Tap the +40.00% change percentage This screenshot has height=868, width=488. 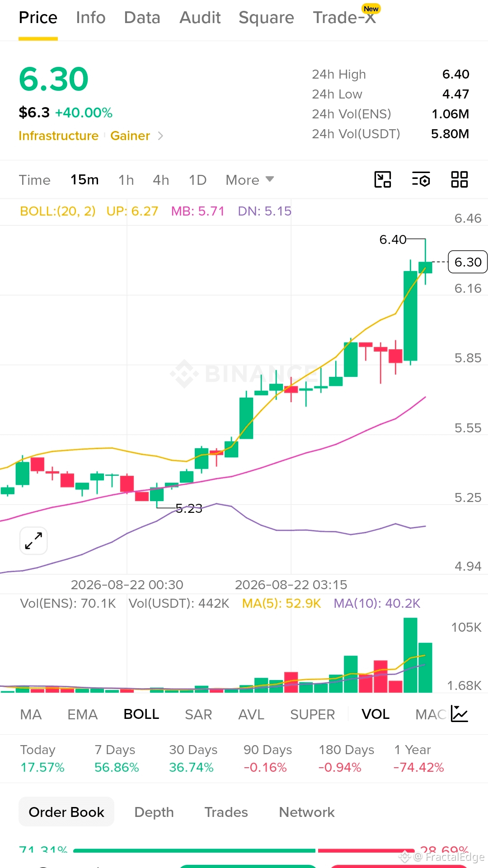(84, 113)
